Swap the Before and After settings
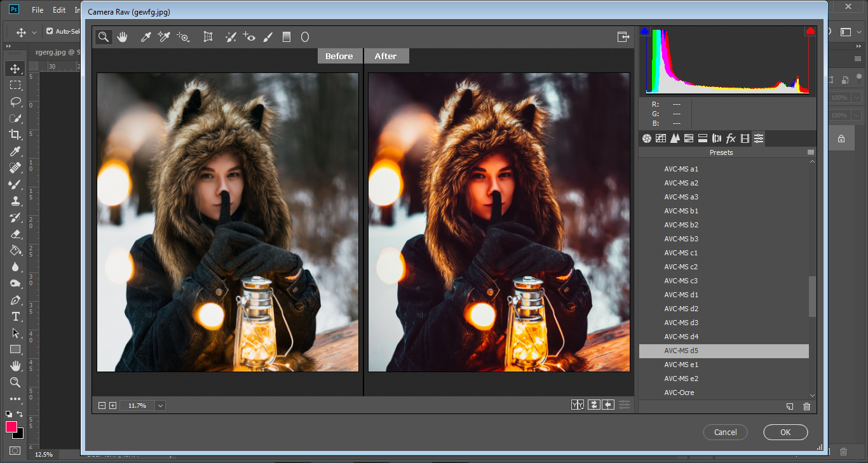Image resolution: width=868 pixels, height=463 pixels. pos(593,405)
